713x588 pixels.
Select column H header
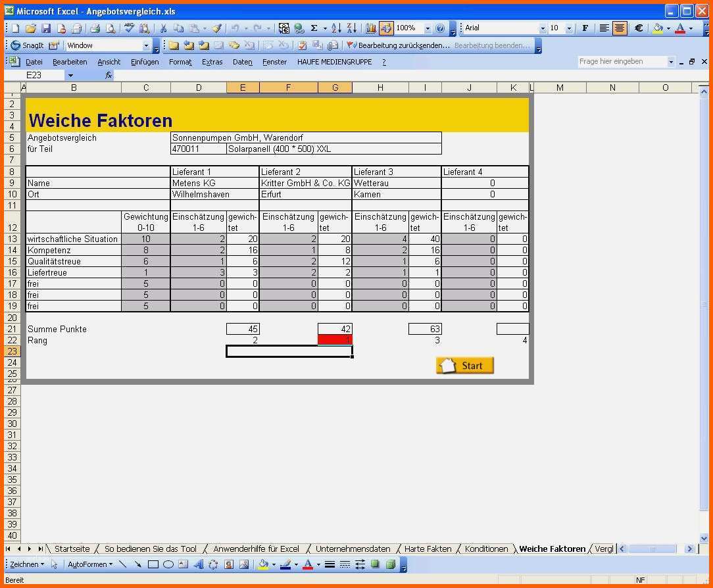[380, 87]
